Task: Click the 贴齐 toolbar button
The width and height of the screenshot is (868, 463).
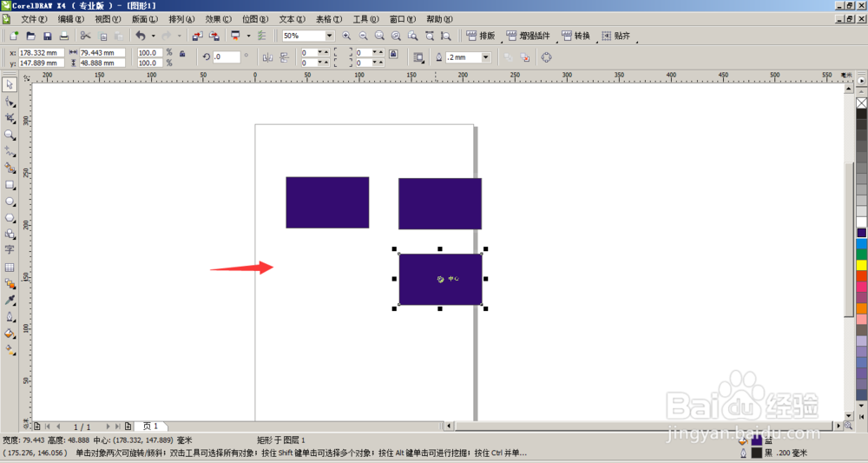Action: 615,36
